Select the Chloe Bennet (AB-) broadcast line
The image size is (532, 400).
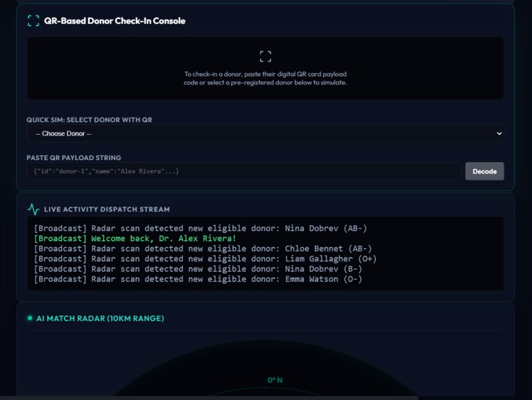click(203, 249)
